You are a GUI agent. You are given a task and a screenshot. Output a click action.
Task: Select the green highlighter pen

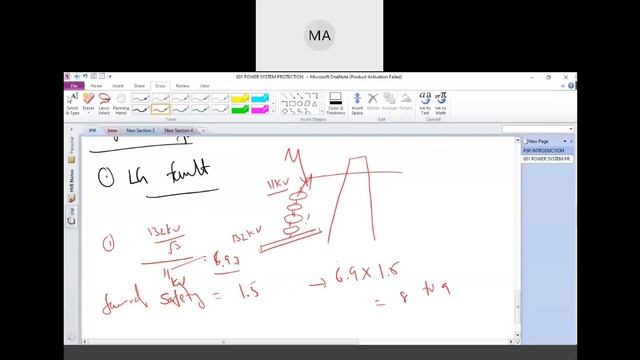(x=240, y=109)
